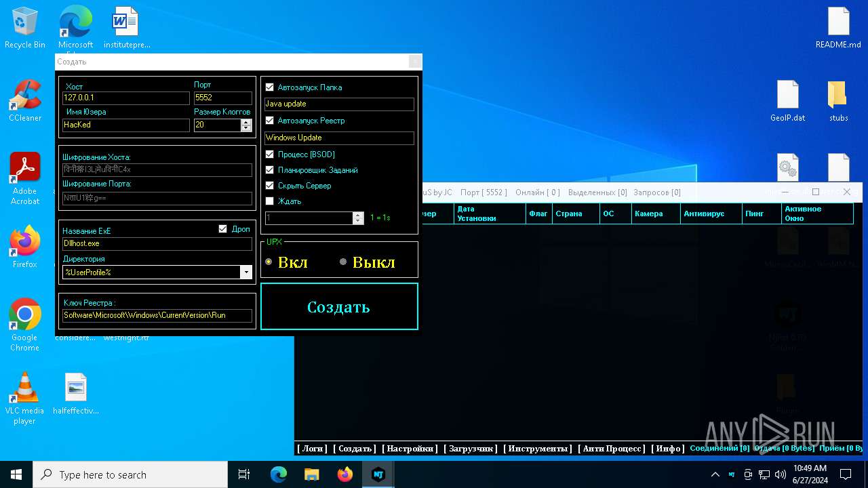The width and height of the screenshot is (868, 488).
Task: Minimize the main window behind the dialog
Action: point(785,192)
